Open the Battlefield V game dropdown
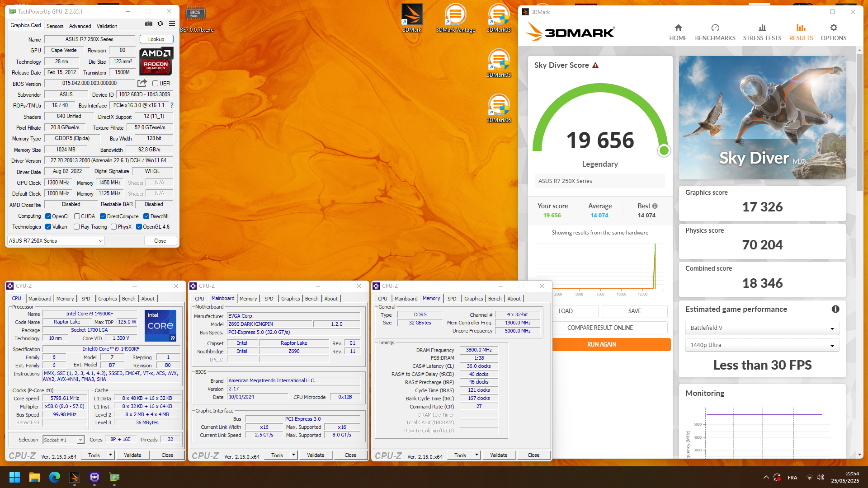 (762, 328)
